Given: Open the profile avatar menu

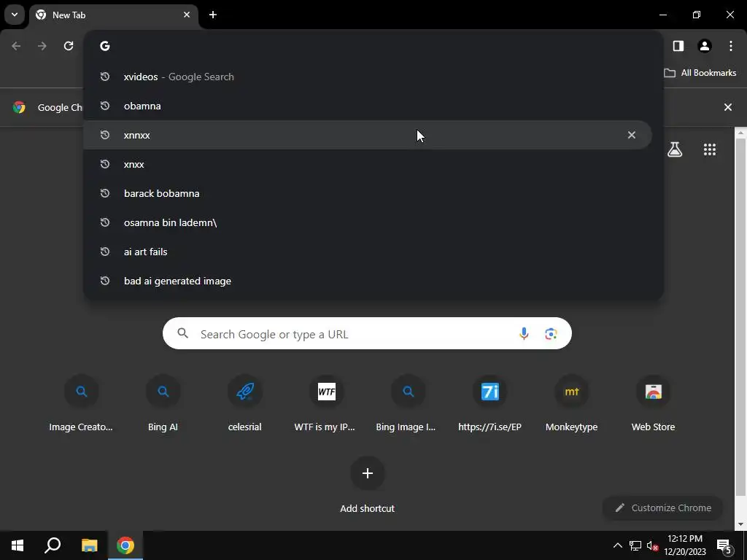Looking at the screenshot, I should tap(705, 46).
